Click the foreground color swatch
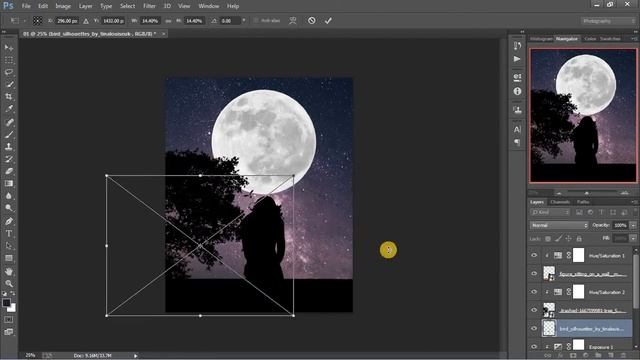Screen dimensions: 640x360 (x=6, y=303)
